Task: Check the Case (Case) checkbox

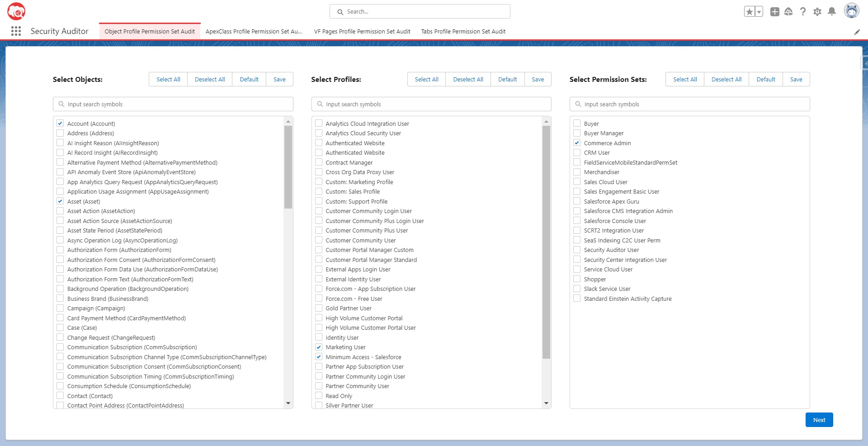Action: tap(60, 327)
